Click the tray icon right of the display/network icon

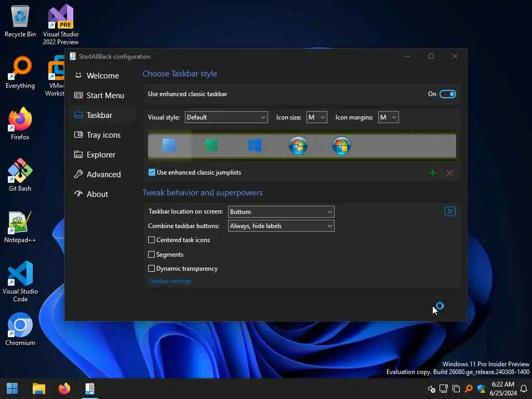(x=456, y=389)
